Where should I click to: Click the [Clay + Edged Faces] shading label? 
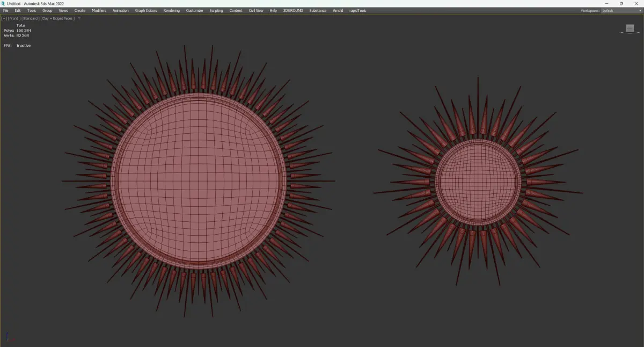click(58, 18)
